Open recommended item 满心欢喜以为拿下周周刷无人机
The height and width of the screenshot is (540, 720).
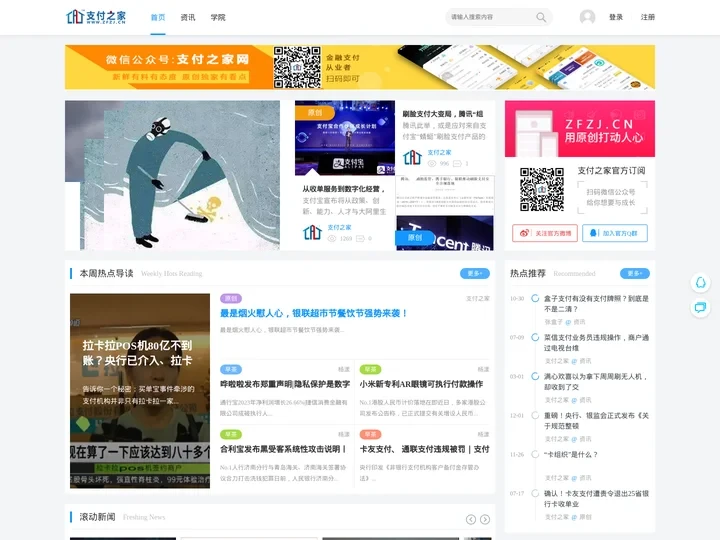tap(596, 382)
